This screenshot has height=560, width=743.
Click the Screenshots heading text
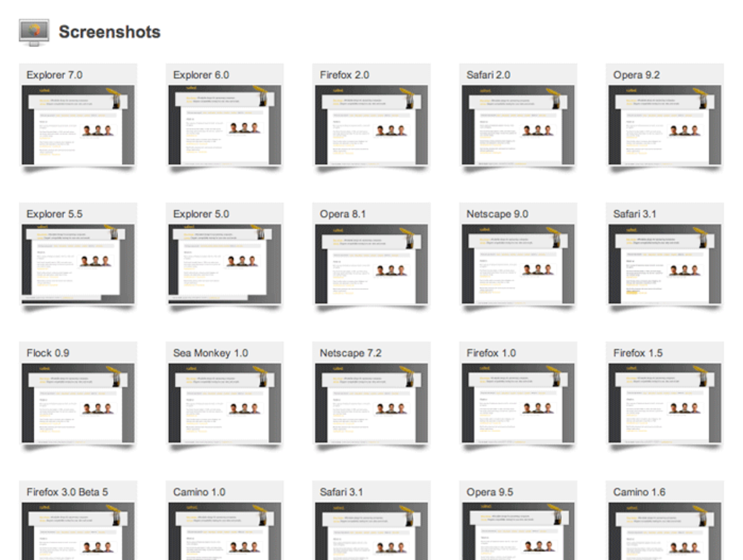109,32
